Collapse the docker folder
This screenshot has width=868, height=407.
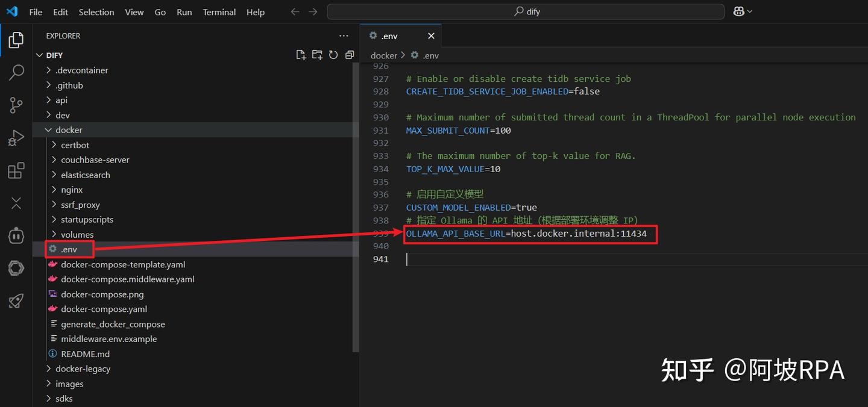click(x=69, y=130)
